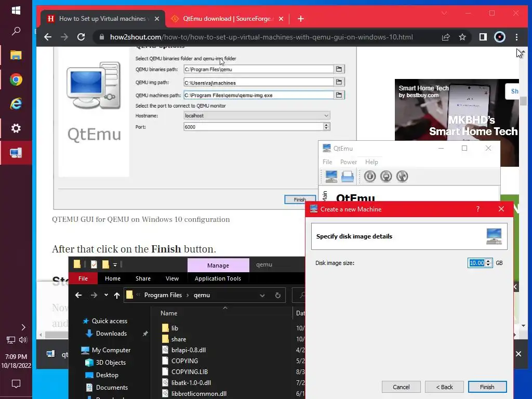The height and width of the screenshot is (399, 532).
Task: Toggle Chrome side panel icon
Action: pyautogui.click(x=483, y=37)
